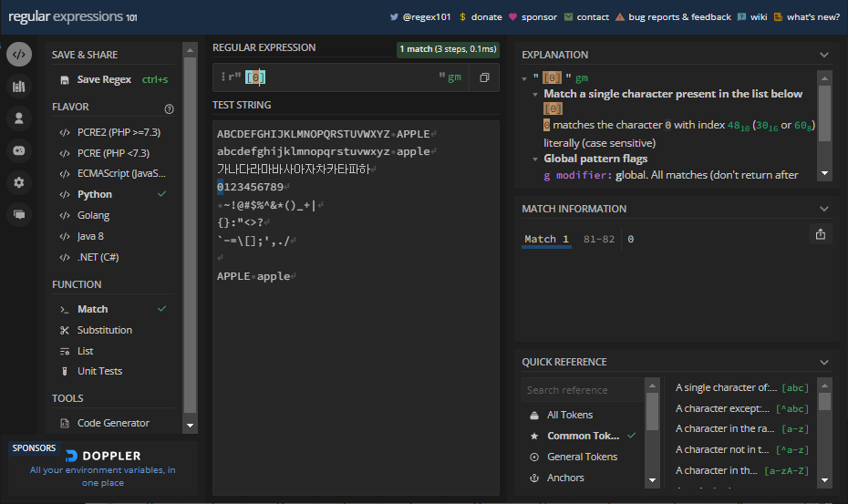The width and height of the screenshot is (848, 504).
Task: Click the delimiter options dots icon
Action: pyautogui.click(x=222, y=77)
